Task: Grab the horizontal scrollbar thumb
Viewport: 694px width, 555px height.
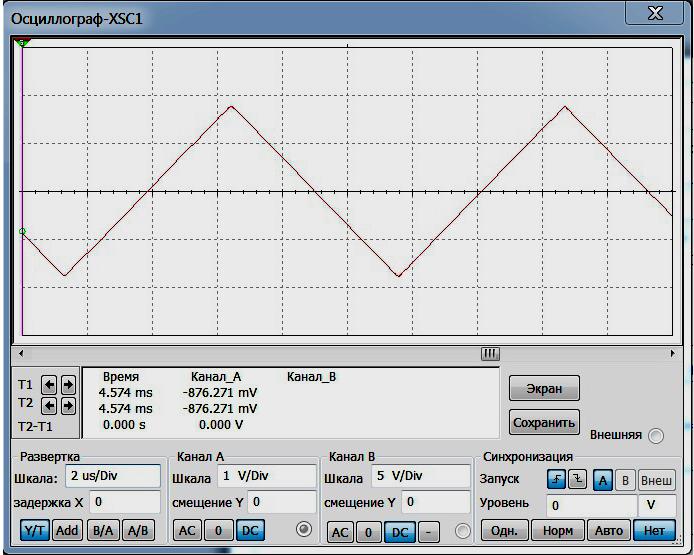Action: coord(490,354)
